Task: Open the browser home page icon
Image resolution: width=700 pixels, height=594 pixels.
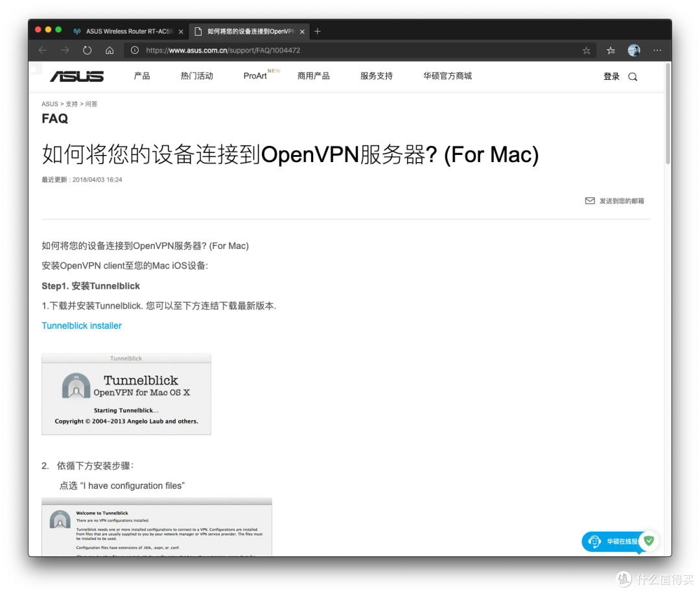Action: click(110, 51)
